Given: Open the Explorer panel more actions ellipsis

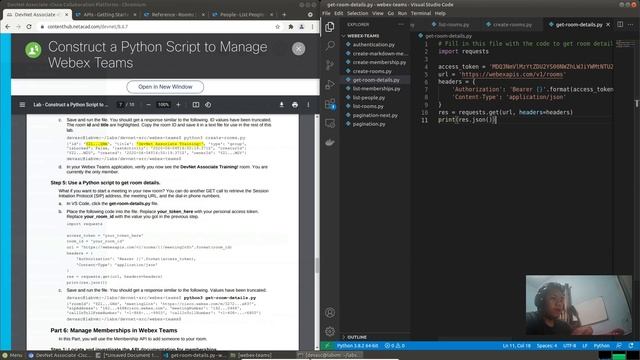Looking at the screenshot, I should (x=401, y=24).
